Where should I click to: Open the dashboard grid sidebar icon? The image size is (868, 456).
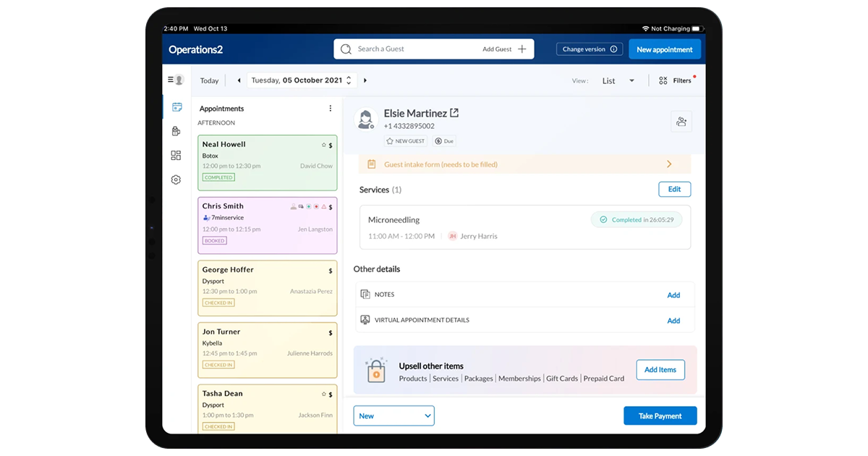[176, 155]
